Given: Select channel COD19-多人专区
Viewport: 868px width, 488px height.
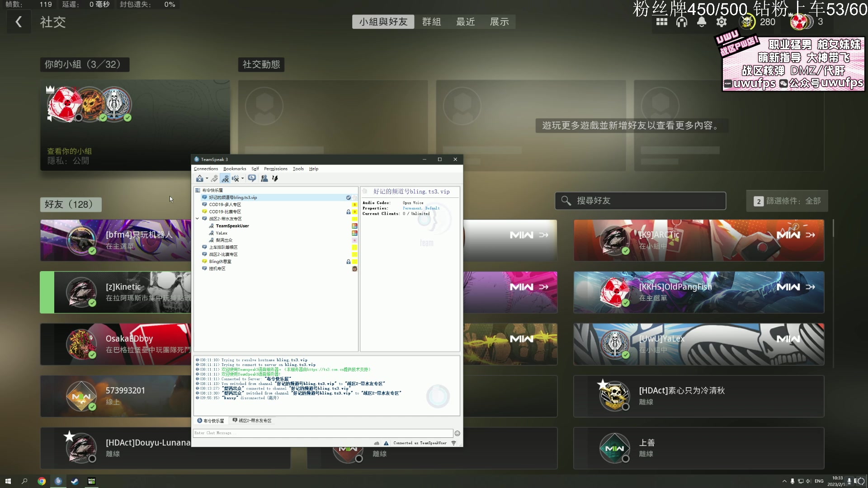Looking at the screenshot, I should (x=225, y=205).
